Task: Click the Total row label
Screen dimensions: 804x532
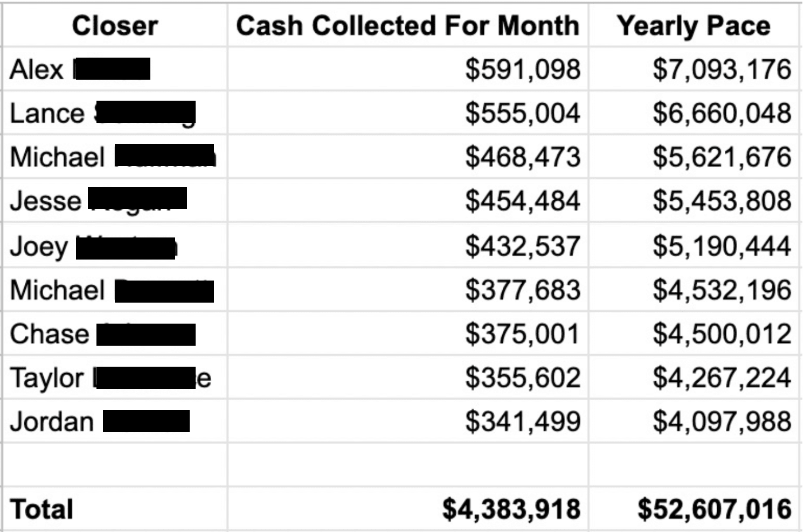Action: point(42,509)
